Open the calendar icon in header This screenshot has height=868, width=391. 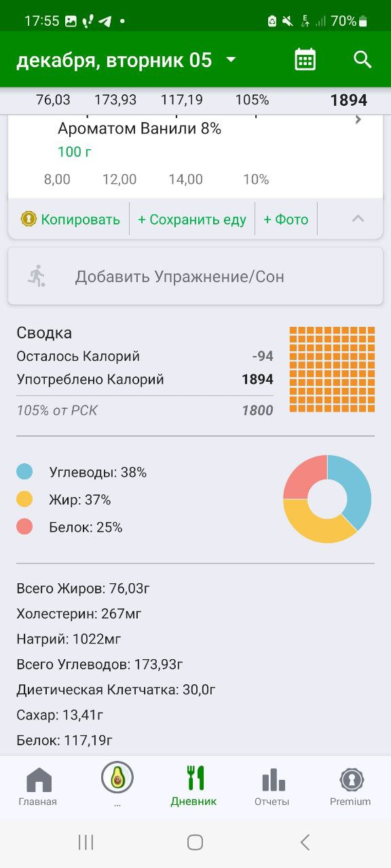pyautogui.click(x=305, y=60)
